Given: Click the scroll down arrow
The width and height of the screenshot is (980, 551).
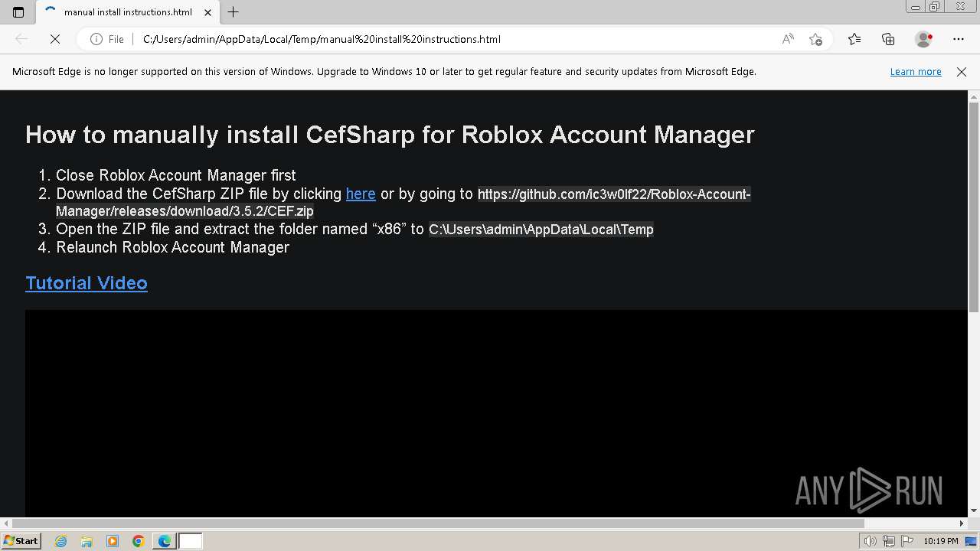Looking at the screenshot, I should [974, 510].
